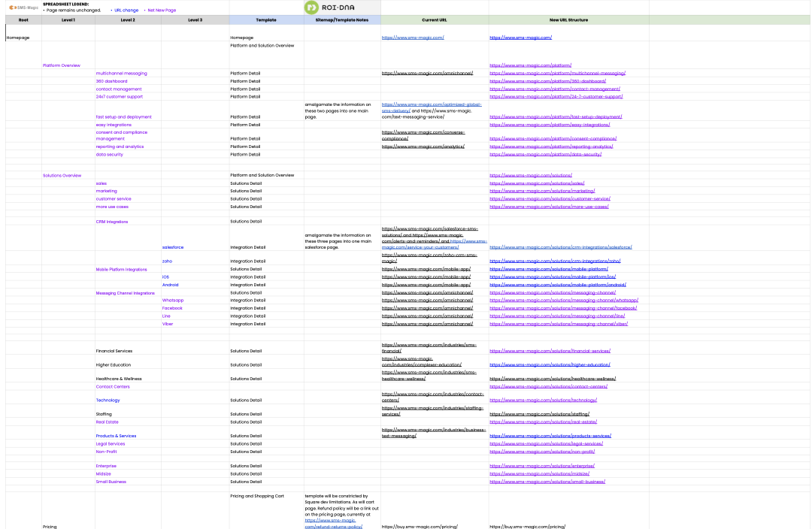Viewport: 812px width, 529px height.
Task: Open the mobile-platform/android link
Action: (x=558, y=285)
